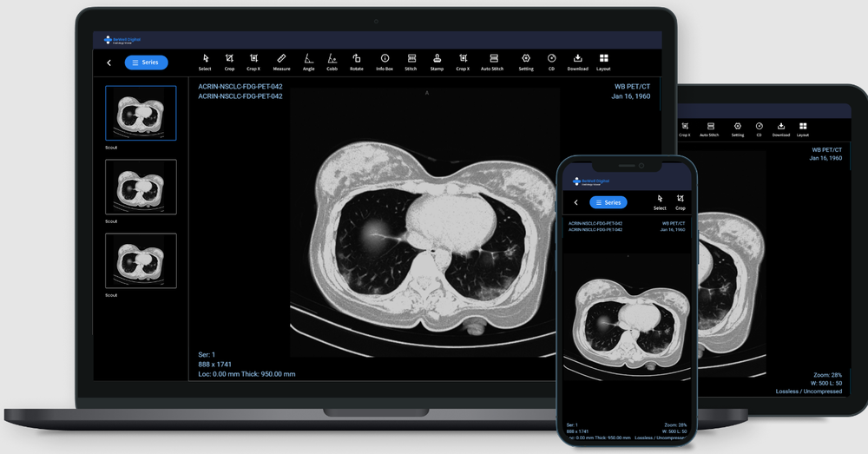
Task: Click the chest CT image on the laptop viewer
Action: coord(424,221)
